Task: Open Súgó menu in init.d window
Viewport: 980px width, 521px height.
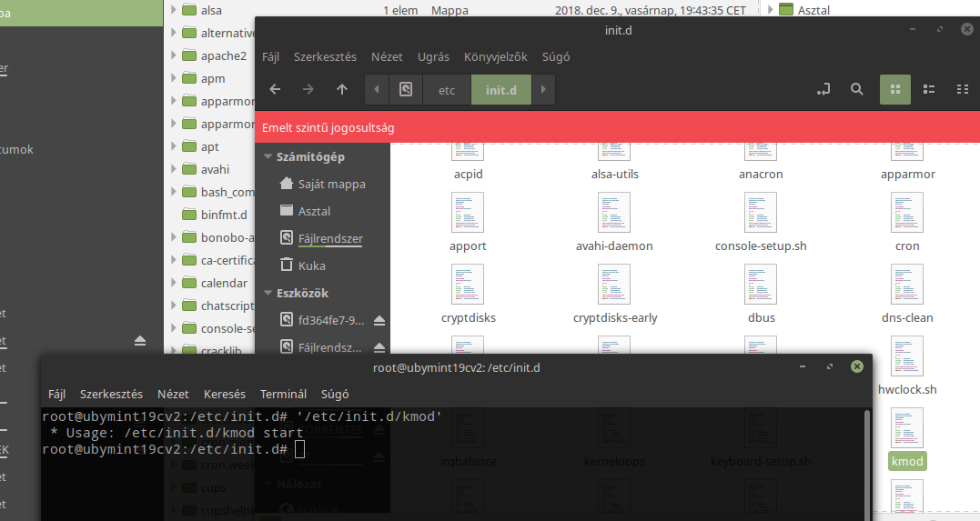Action: pos(556,57)
